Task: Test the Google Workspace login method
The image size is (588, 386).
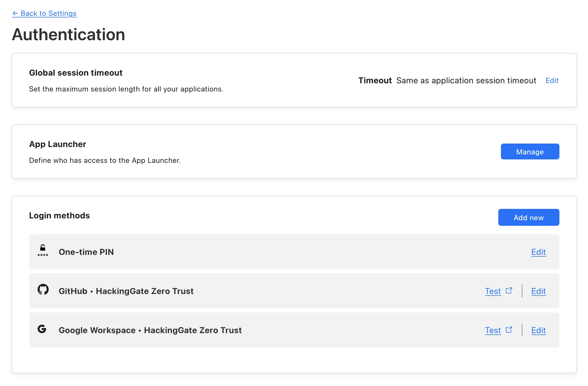Action: coord(493,330)
